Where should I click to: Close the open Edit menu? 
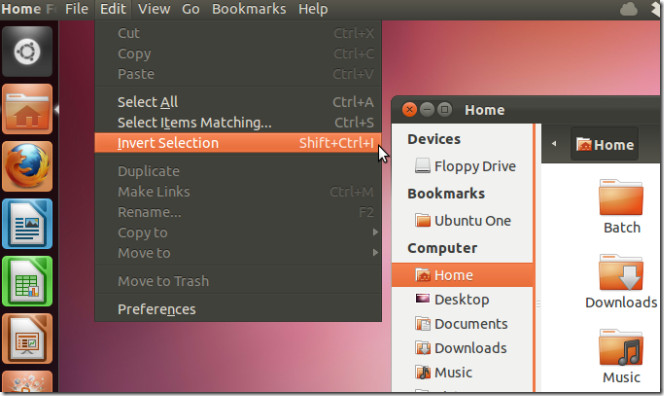[113, 9]
